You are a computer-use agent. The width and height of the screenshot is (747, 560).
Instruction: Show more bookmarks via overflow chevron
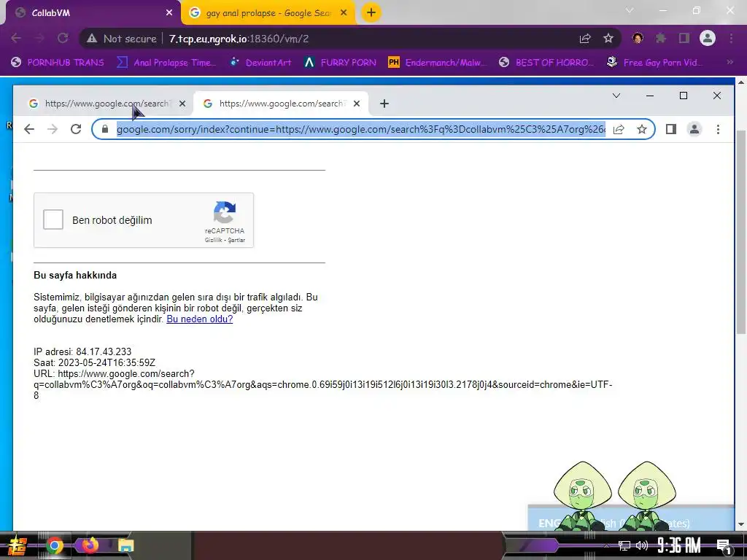729,63
